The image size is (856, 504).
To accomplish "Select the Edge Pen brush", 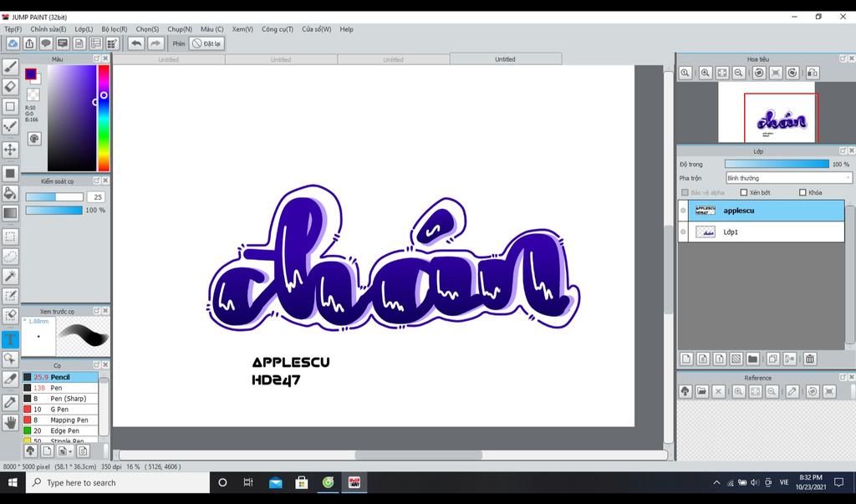I will click(60, 430).
